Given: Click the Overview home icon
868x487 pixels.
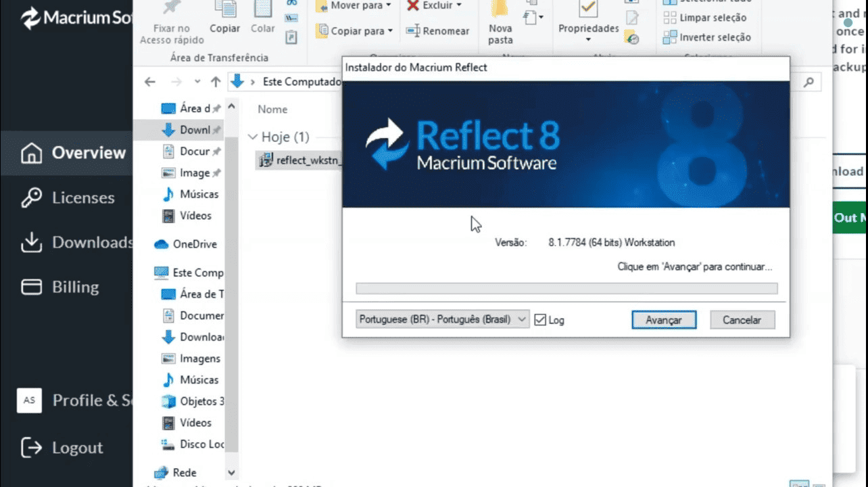Looking at the screenshot, I should click(31, 153).
